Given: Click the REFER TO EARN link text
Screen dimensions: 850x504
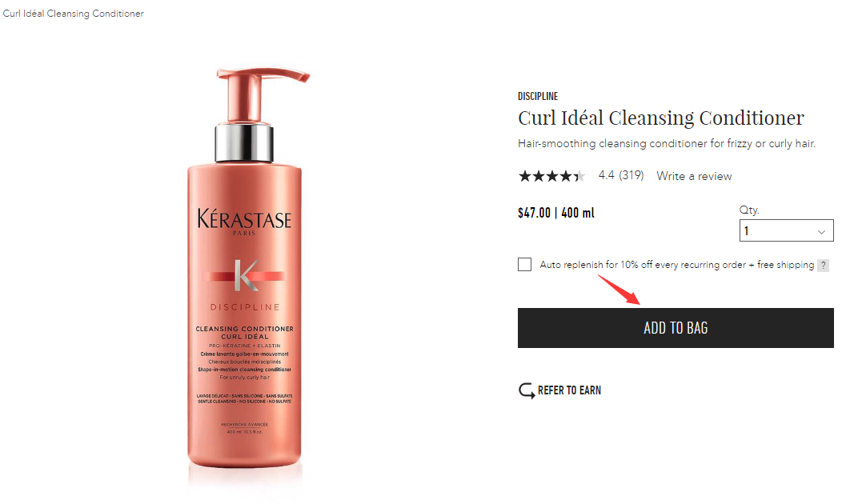Looking at the screenshot, I should pyautogui.click(x=569, y=390).
